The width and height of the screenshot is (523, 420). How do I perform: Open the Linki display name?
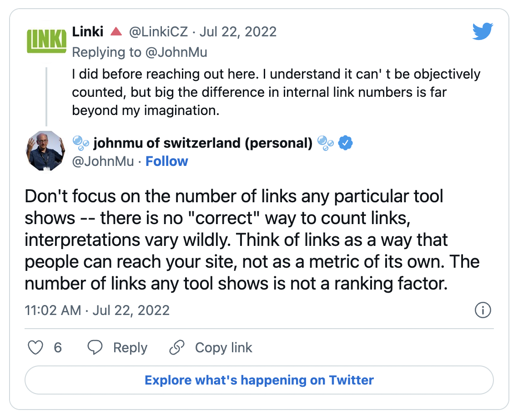coord(88,32)
